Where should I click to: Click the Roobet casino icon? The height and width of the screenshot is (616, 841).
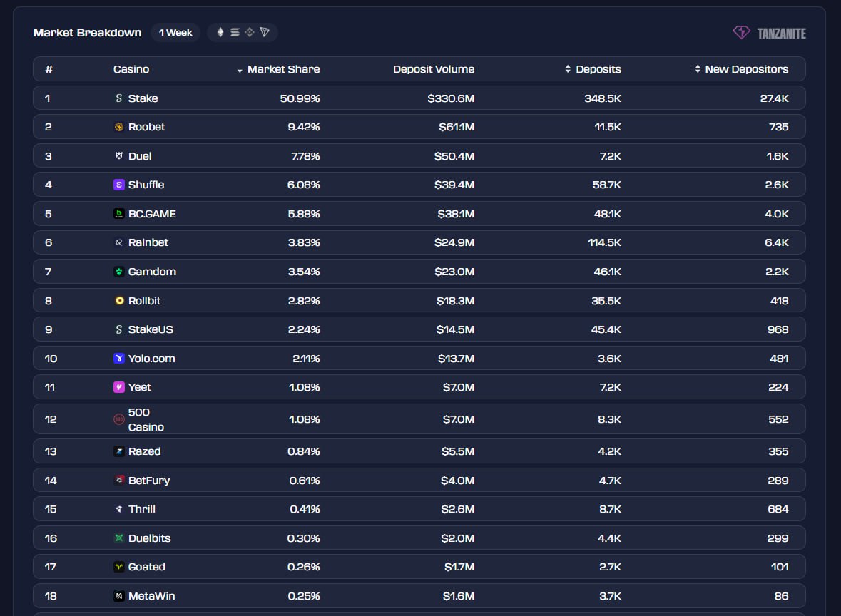point(119,127)
